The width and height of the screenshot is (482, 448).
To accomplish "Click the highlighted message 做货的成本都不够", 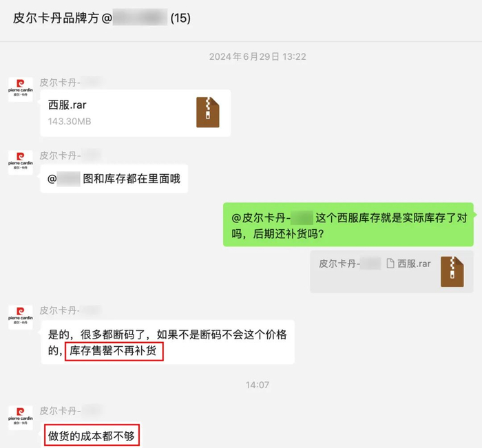I will [92, 435].
